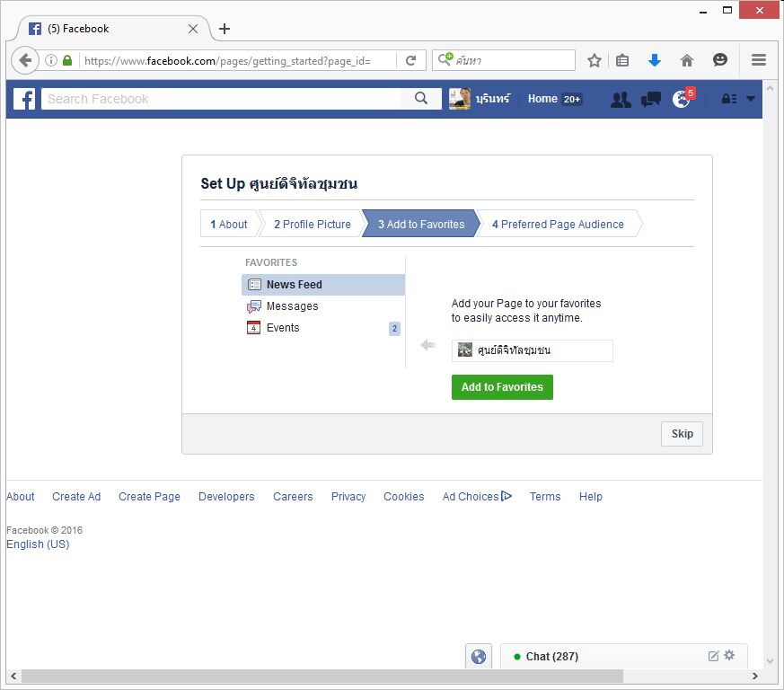784x690 pixels.
Task: Expand the Chat (287) panel
Action: [x=551, y=657]
